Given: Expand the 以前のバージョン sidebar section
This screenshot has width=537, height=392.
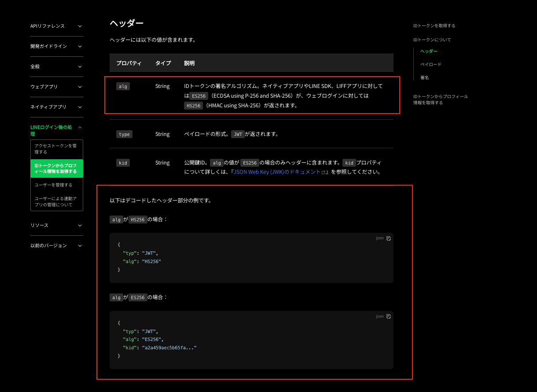Looking at the screenshot, I should (56, 245).
